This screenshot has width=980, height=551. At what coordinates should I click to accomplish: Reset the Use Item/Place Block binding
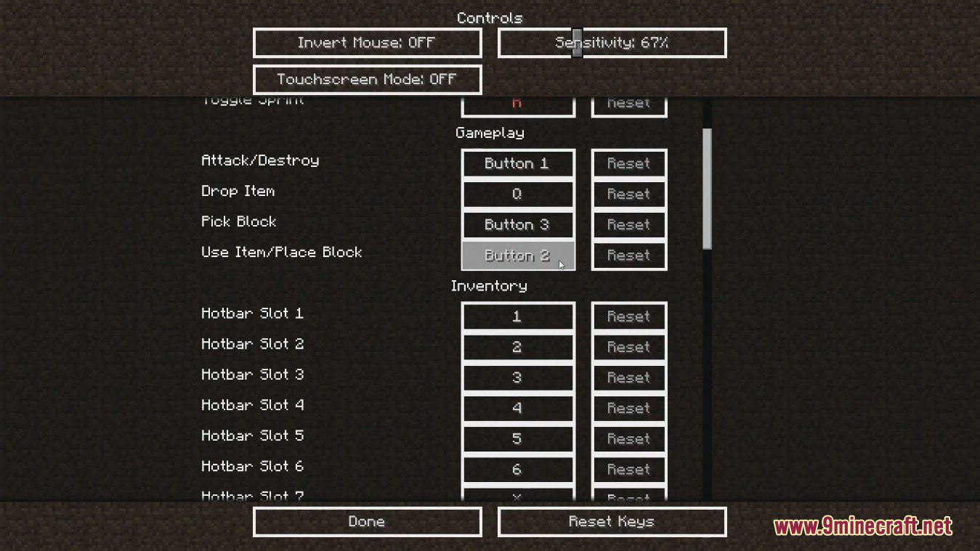629,256
